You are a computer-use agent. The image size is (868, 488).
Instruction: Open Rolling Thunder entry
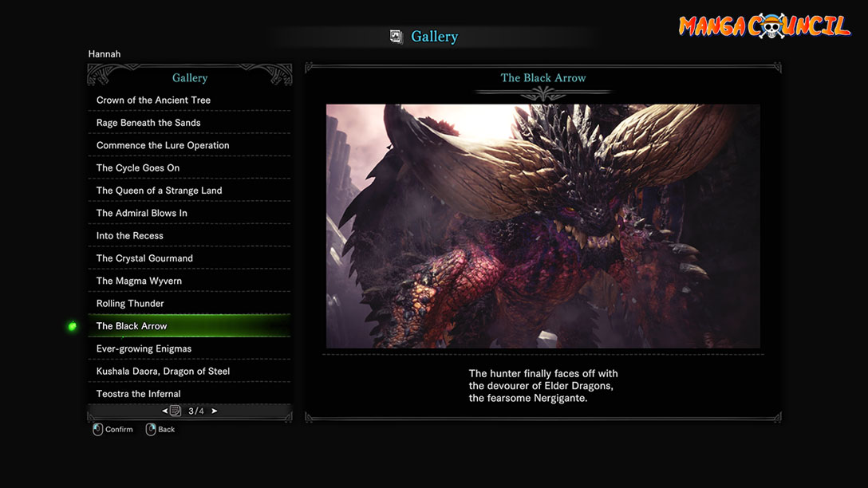pos(189,305)
